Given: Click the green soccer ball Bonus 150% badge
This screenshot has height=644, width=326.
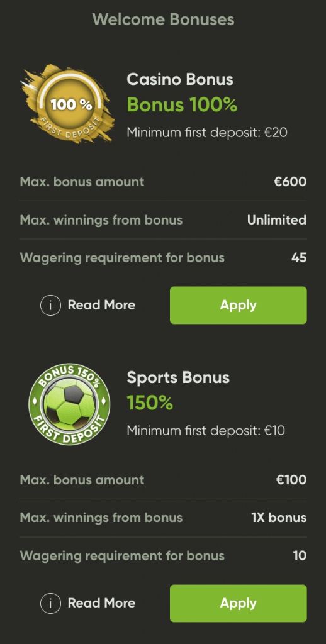Looking at the screenshot, I should (x=69, y=404).
